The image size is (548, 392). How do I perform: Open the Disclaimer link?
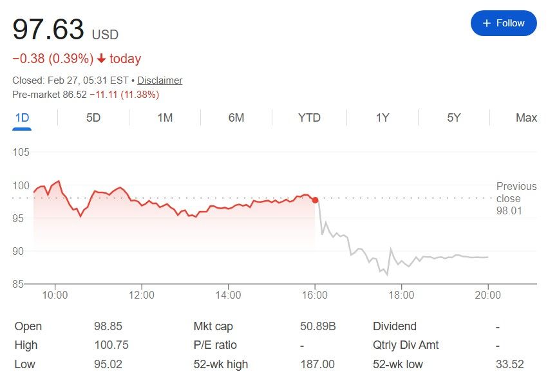(x=160, y=80)
